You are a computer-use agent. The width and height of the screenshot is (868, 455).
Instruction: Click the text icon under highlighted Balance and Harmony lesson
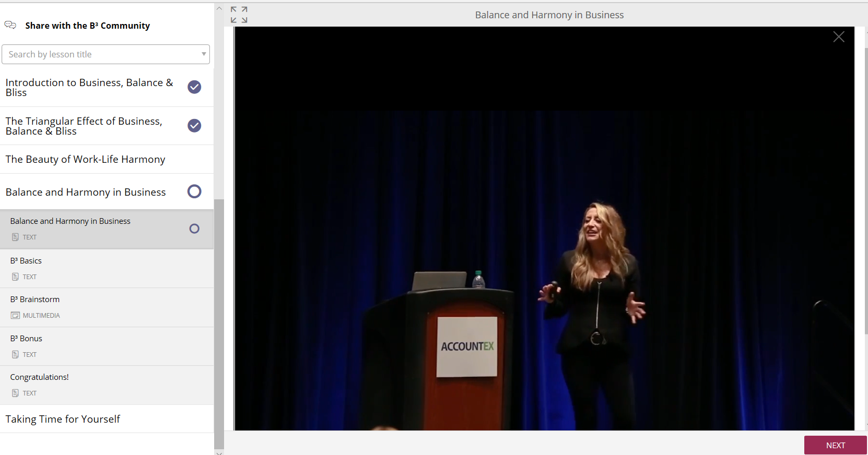15,237
